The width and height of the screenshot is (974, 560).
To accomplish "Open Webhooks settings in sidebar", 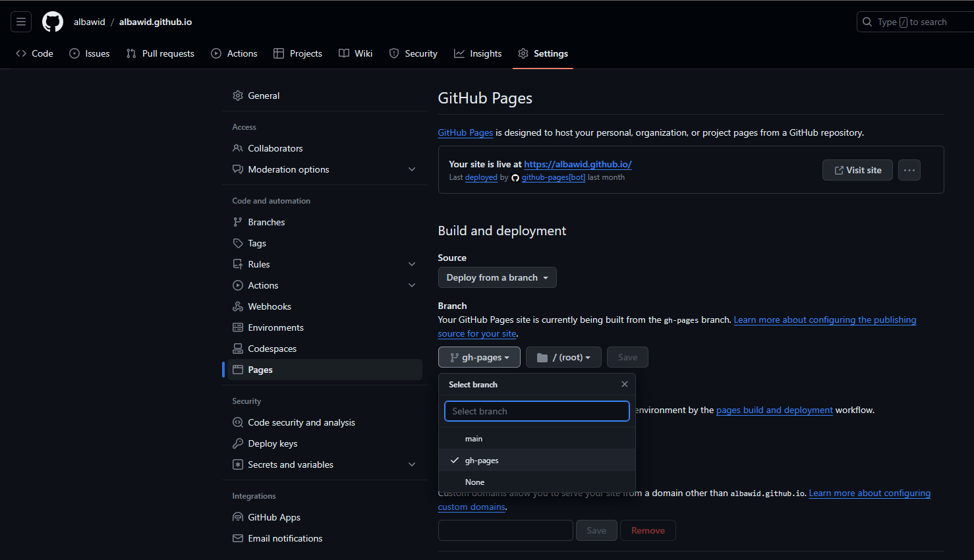I will coord(269,306).
